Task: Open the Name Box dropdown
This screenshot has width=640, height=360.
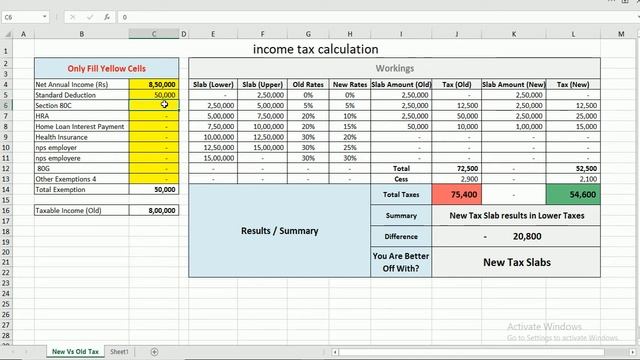Action: 44,17
